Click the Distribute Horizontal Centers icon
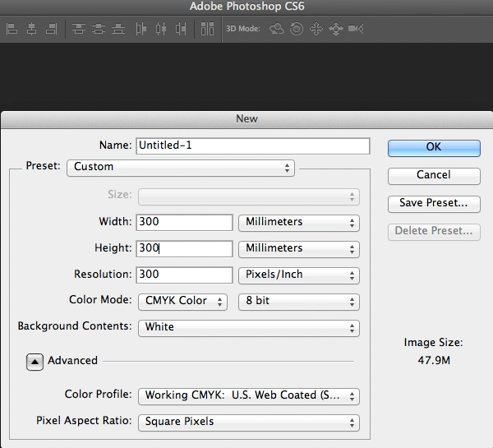The image size is (493, 448). point(160,29)
